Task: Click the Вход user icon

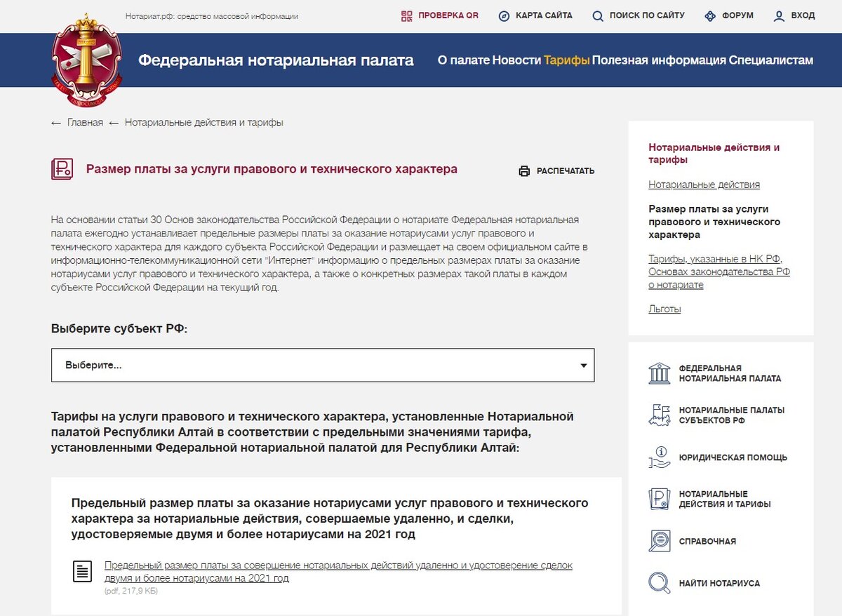Action: pyautogui.click(x=779, y=15)
